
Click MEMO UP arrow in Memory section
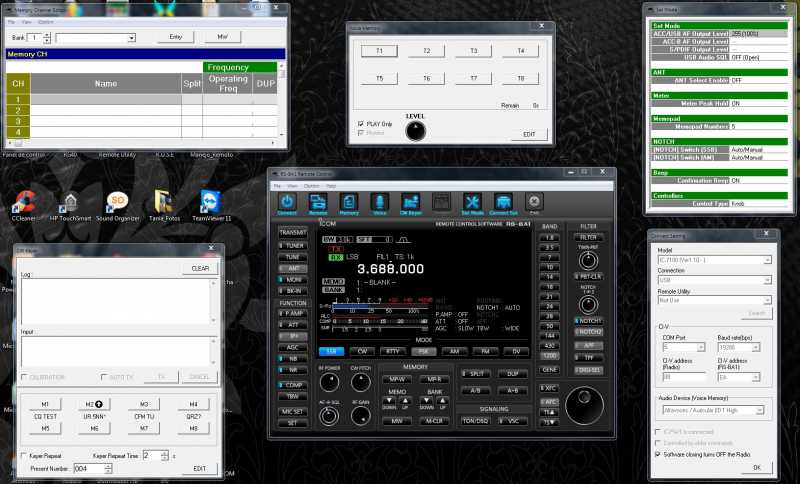click(x=405, y=403)
